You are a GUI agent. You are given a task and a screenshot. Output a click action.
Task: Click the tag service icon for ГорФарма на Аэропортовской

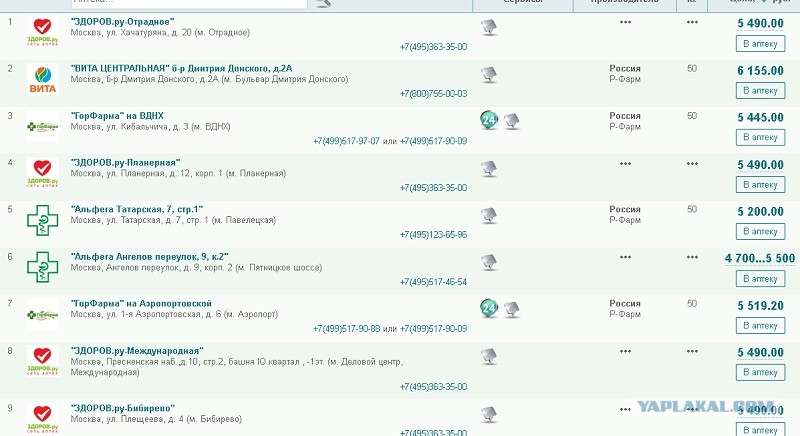[512, 310]
